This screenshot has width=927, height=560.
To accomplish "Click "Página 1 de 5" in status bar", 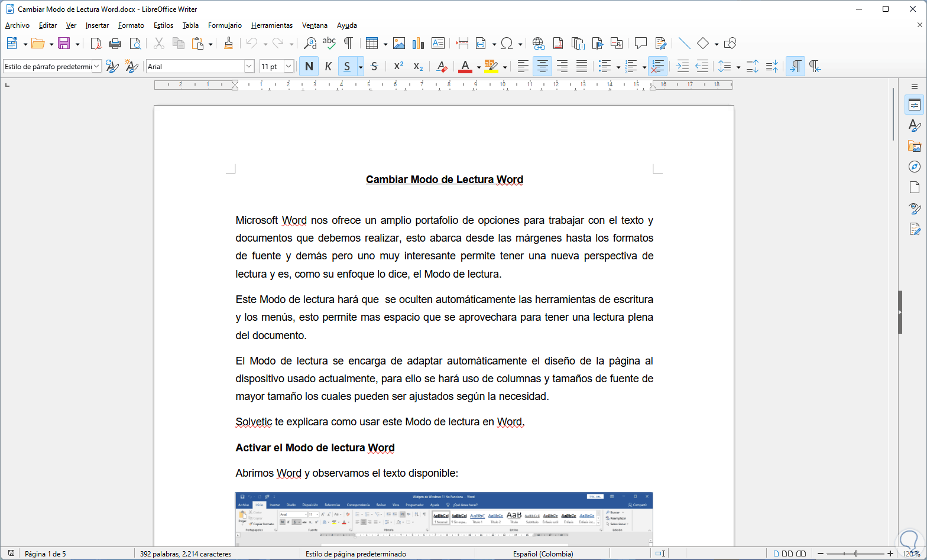I will [x=46, y=554].
